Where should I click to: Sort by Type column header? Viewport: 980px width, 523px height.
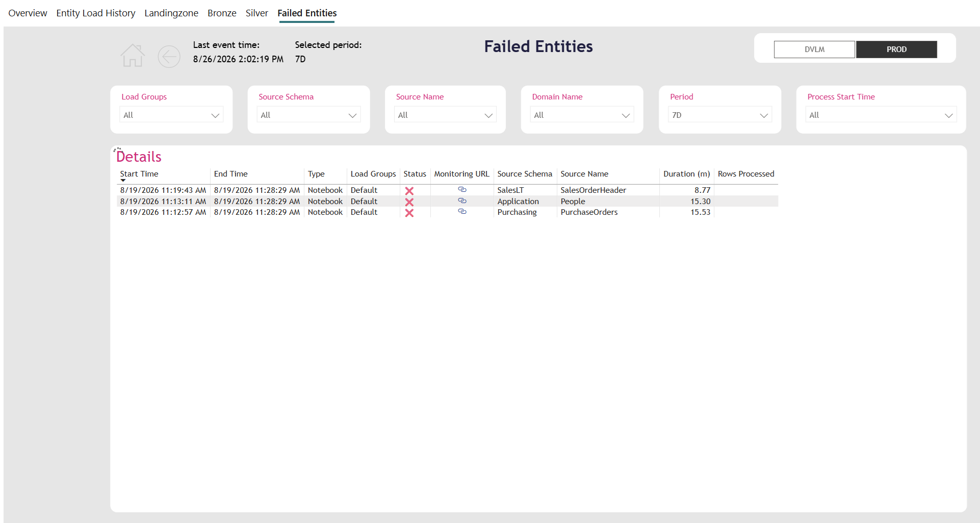(x=316, y=174)
